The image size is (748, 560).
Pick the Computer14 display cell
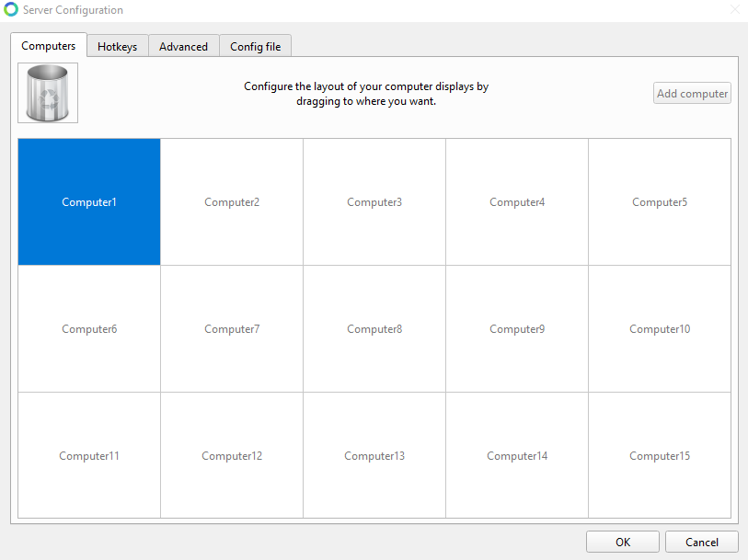[x=517, y=455]
